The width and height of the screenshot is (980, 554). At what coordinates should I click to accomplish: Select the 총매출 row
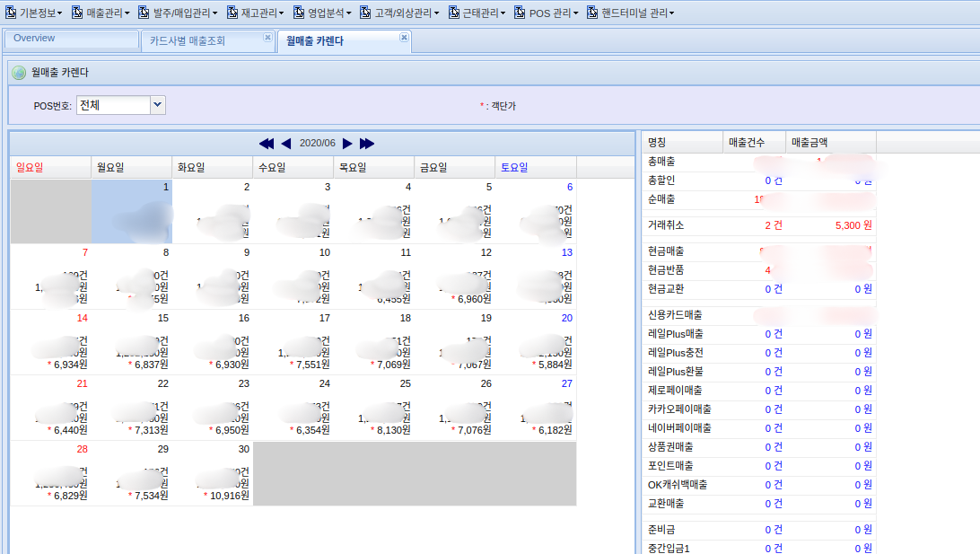coord(759,162)
